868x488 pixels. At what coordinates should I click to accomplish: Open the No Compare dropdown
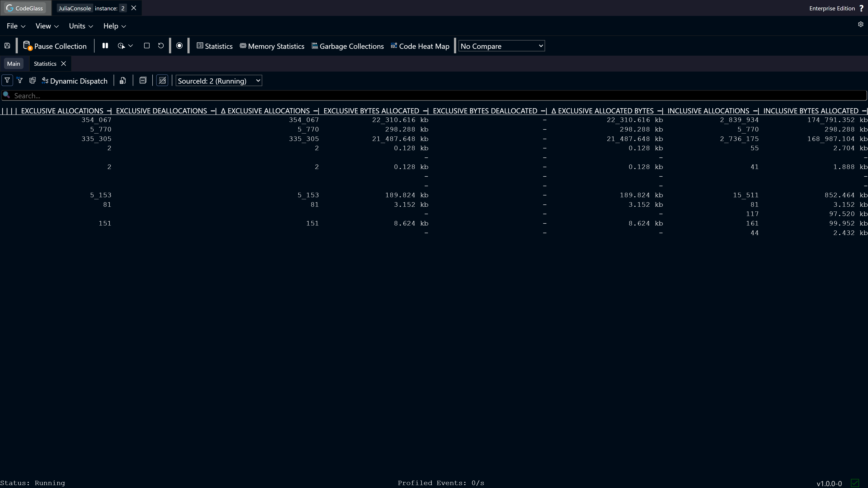(x=501, y=46)
